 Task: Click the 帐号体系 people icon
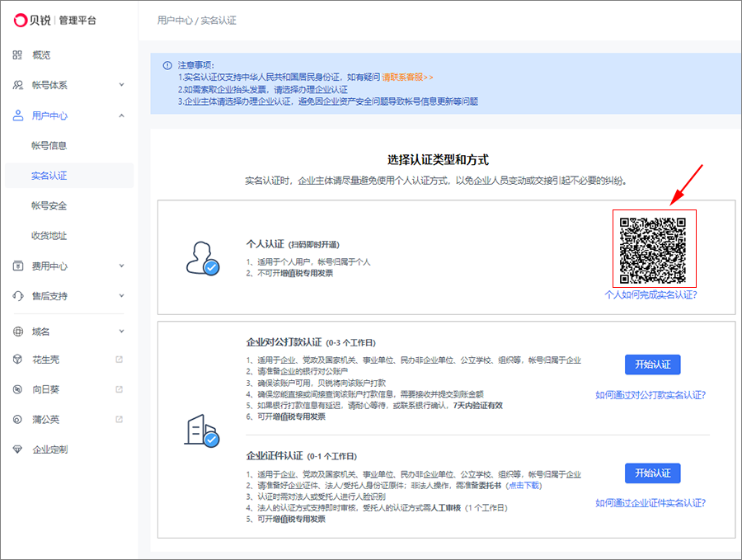[x=17, y=85]
